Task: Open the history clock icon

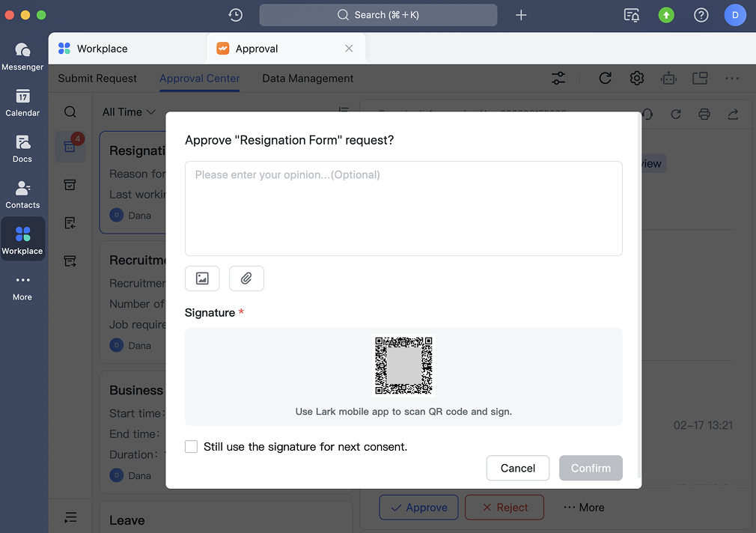Action: pyautogui.click(x=235, y=15)
